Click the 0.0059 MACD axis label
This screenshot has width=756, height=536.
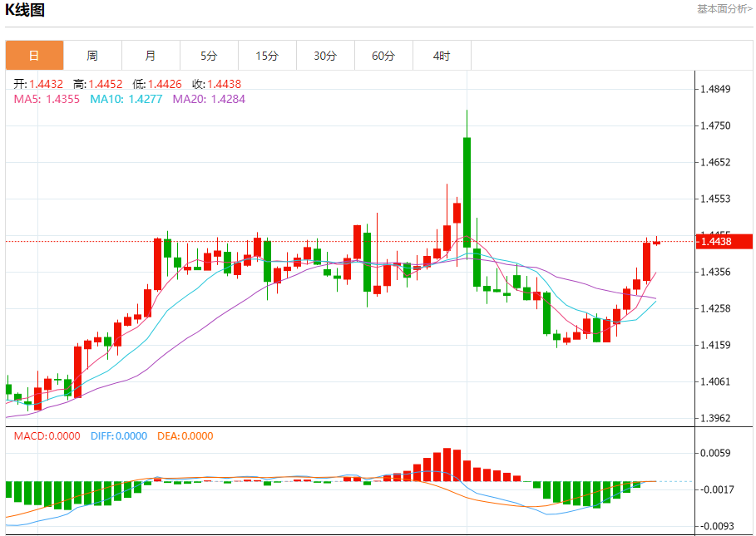click(x=715, y=453)
